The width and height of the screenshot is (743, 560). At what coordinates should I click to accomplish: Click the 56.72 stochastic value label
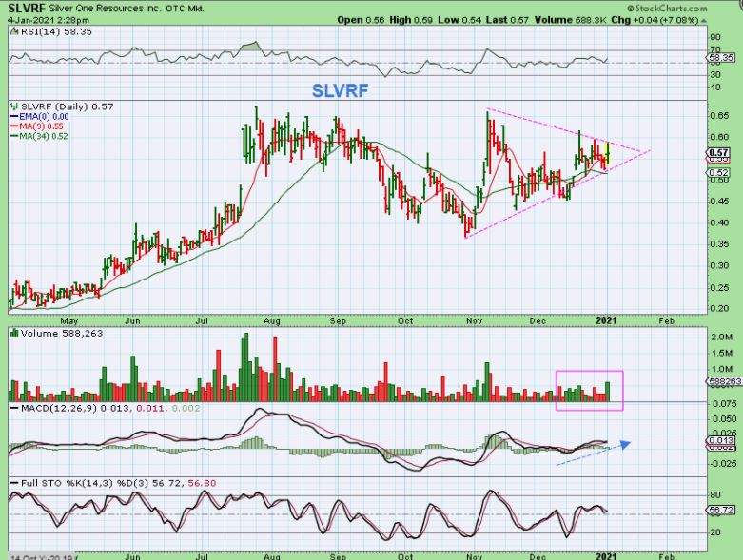(722, 512)
